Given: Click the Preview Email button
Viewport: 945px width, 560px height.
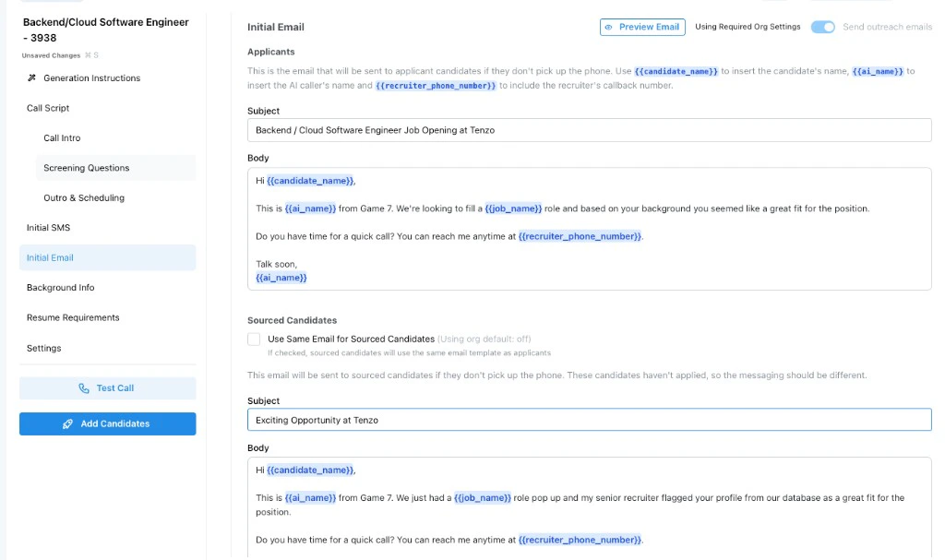Looking at the screenshot, I should (x=642, y=27).
